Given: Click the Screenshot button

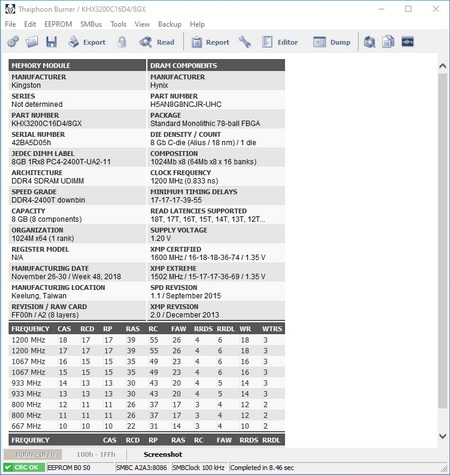Looking at the screenshot, I should point(163,454).
